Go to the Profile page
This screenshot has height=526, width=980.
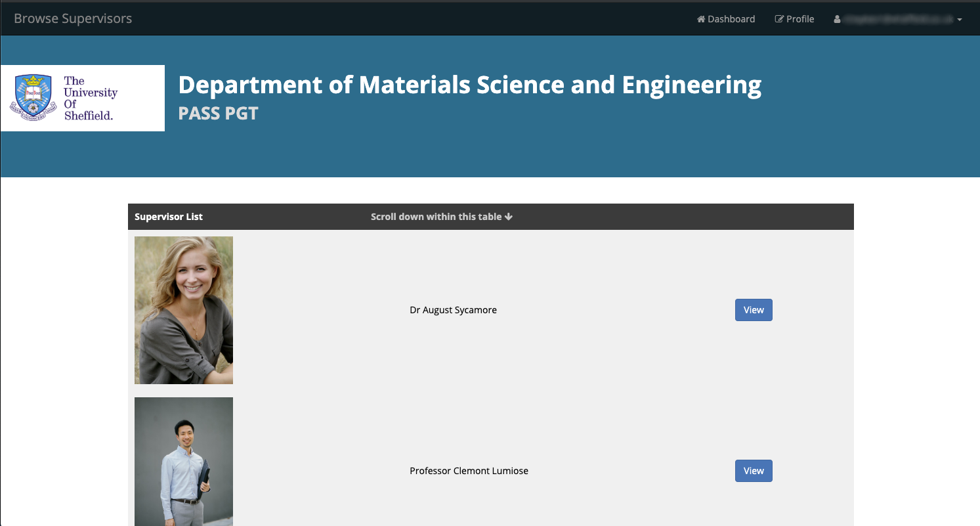[794, 19]
